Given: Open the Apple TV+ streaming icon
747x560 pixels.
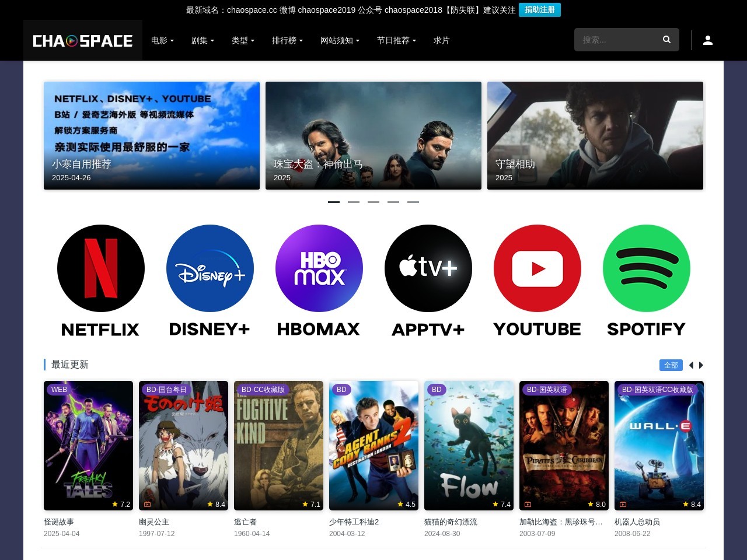Looking at the screenshot, I should coord(428,268).
